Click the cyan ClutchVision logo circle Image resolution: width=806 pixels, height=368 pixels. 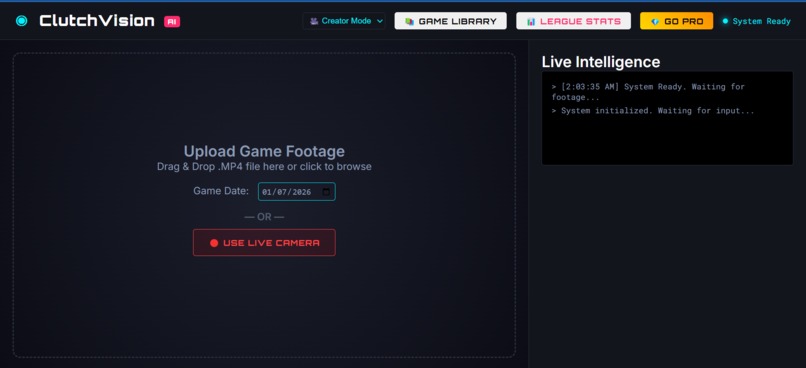pyautogui.click(x=22, y=21)
